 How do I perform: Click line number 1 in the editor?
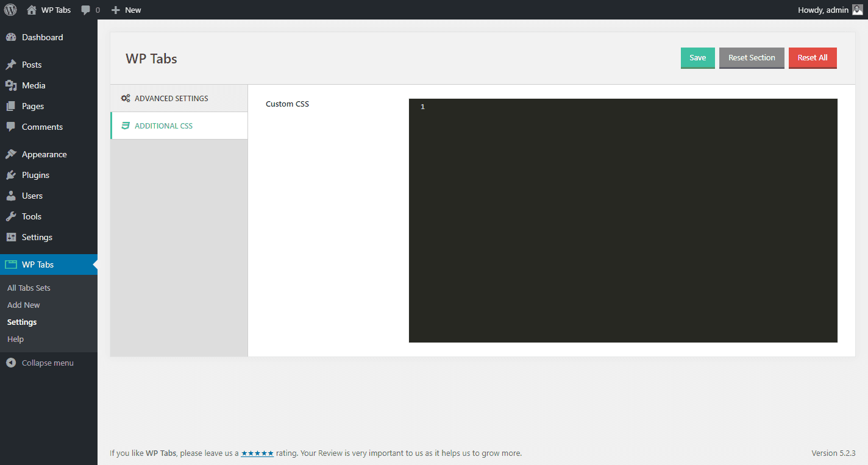[x=422, y=107]
